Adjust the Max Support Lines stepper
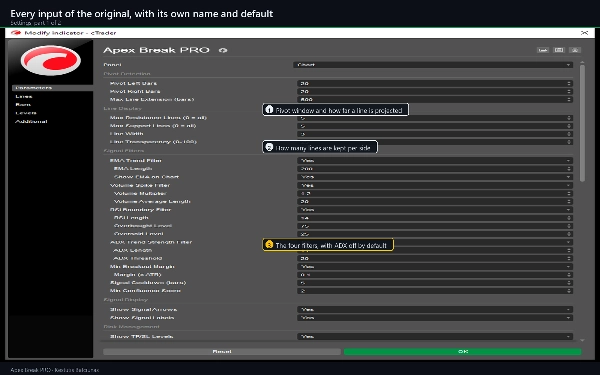Viewport: 600px width, 375px height. pos(569,126)
